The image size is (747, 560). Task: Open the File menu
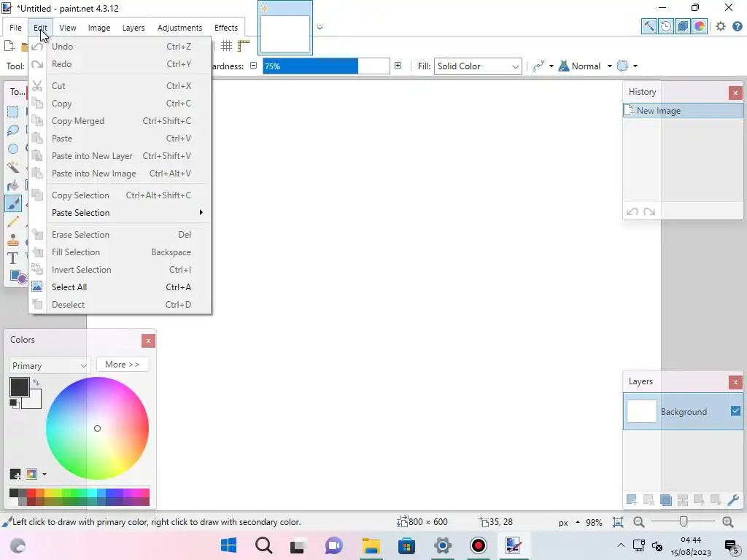(15, 28)
